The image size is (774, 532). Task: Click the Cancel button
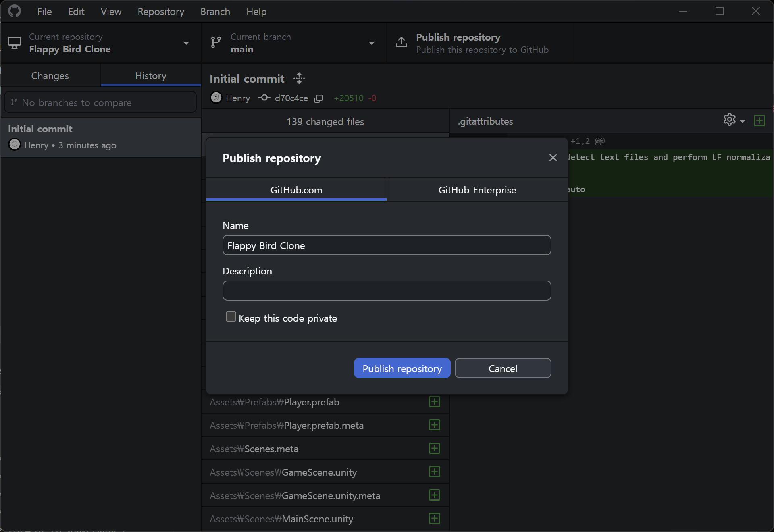(x=503, y=368)
